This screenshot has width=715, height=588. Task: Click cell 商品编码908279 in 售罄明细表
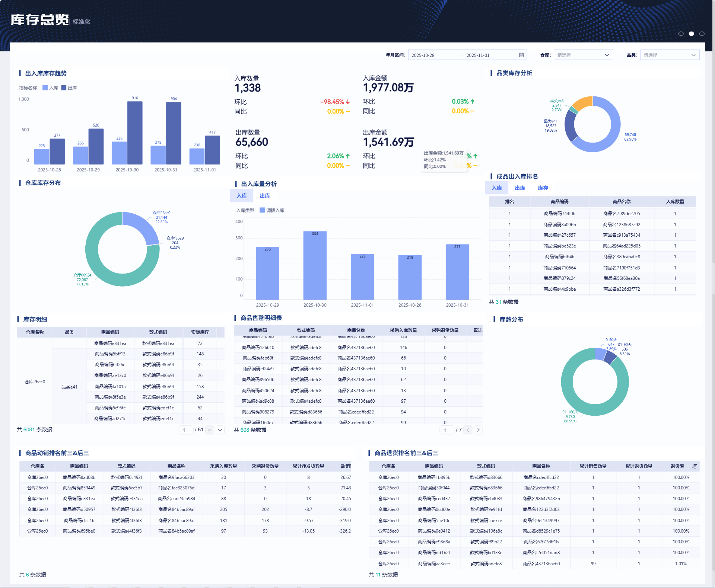click(258, 412)
